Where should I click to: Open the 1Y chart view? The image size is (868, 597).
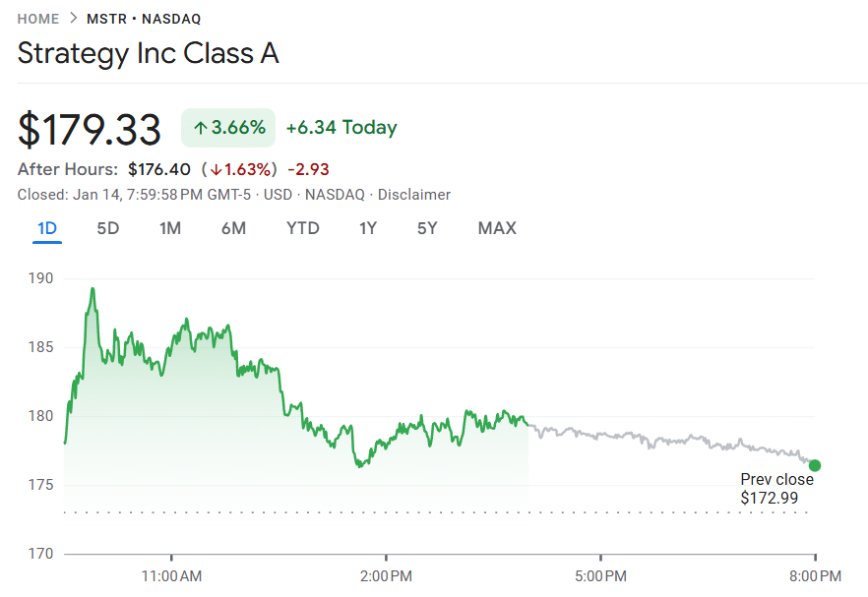368,229
